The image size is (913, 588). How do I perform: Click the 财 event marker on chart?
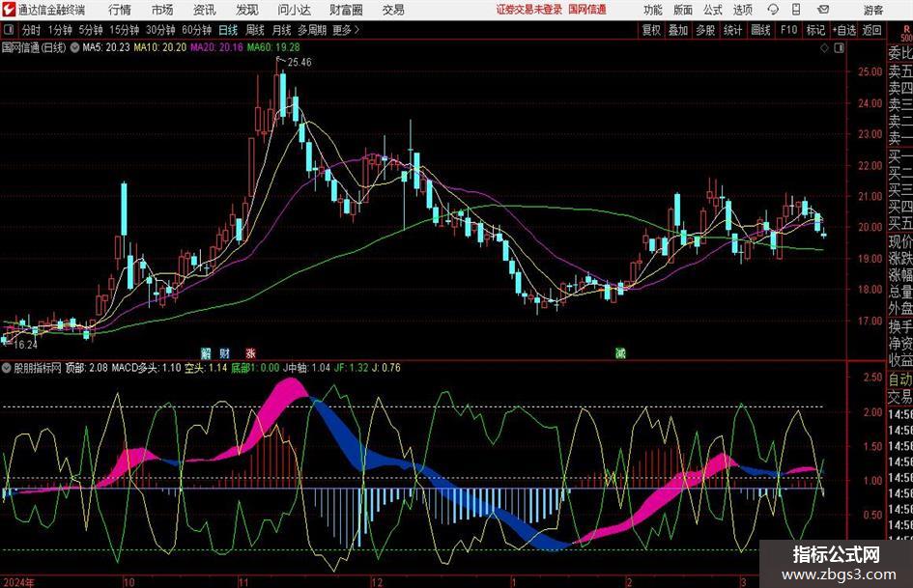tap(225, 352)
